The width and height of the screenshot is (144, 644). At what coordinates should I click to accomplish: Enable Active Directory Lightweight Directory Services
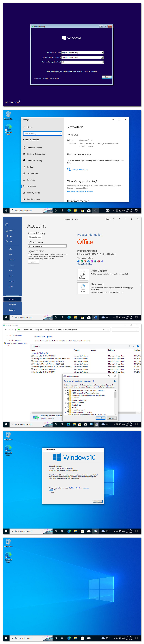(68, 395)
